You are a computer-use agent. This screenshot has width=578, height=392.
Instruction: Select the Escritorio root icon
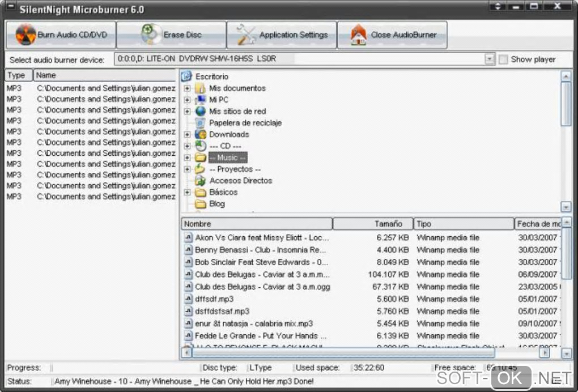pyautogui.click(x=187, y=76)
